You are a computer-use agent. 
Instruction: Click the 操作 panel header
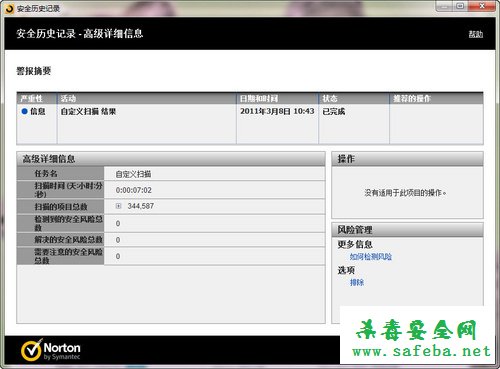pyautogui.click(x=407, y=159)
